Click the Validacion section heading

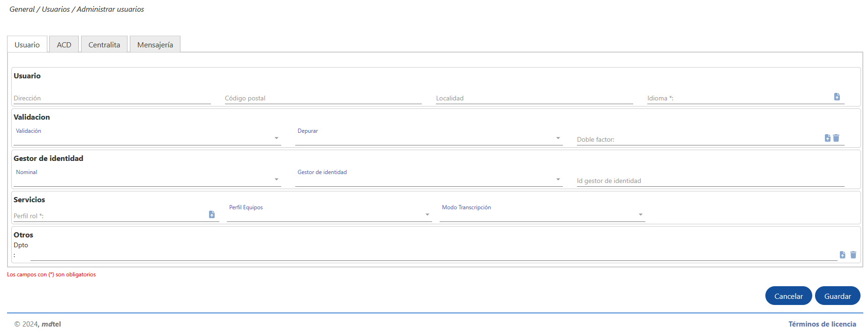(32, 117)
